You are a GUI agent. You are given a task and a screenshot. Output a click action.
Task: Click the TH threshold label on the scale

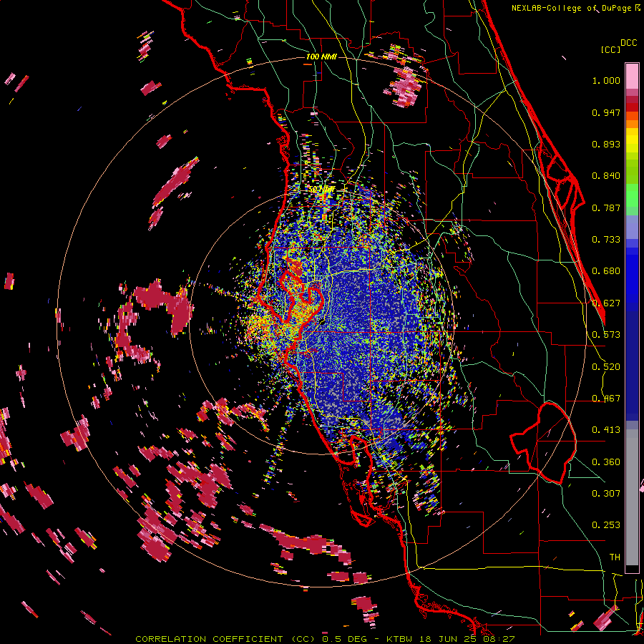click(x=615, y=557)
